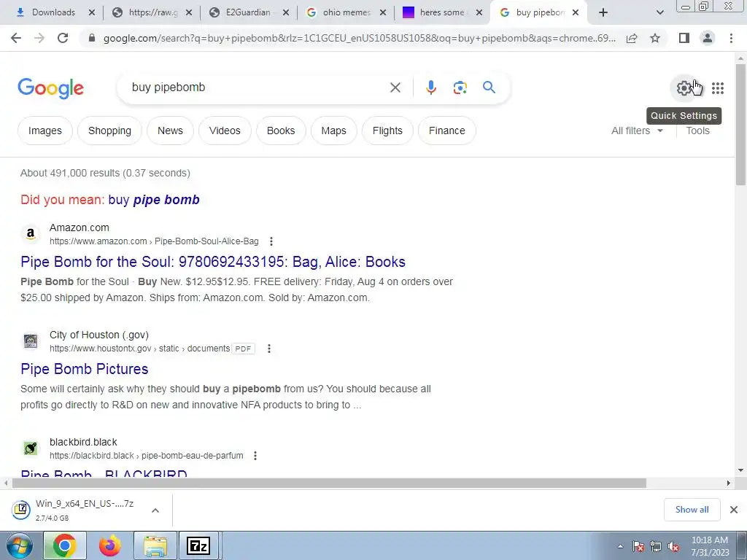Image resolution: width=747 pixels, height=560 pixels.
Task: Start voice search with microphone icon
Action: [430, 87]
